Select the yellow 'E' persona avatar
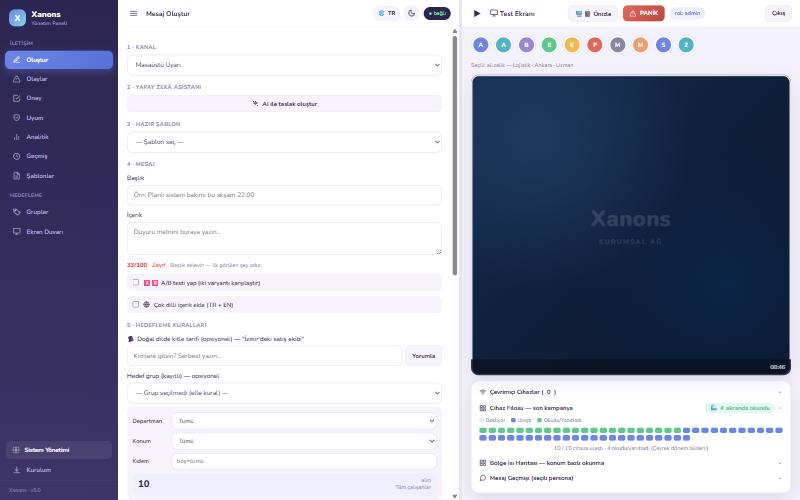This screenshot has width=800, height=500. coord(572,45)
